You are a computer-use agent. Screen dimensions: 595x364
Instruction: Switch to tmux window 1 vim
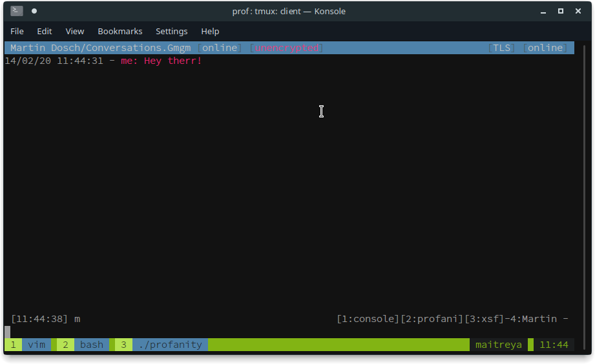29,345
